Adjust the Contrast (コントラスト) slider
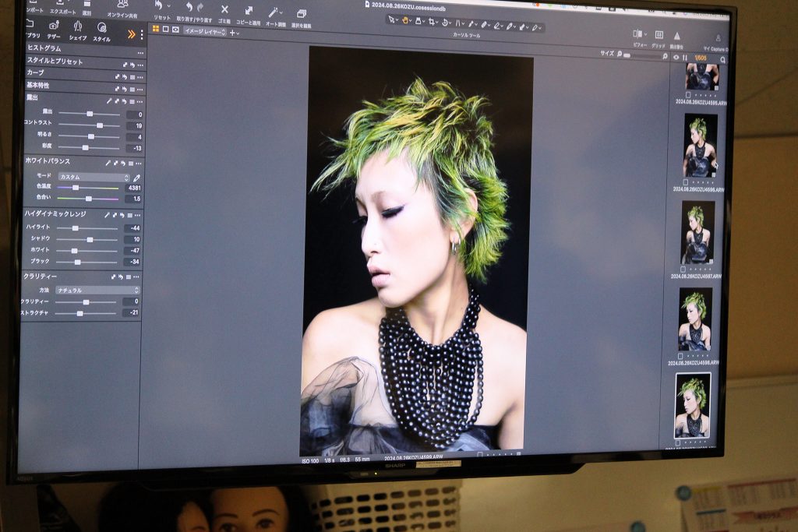Image resolution: width=798 pixels, height=532 pixels. (89, 125)
